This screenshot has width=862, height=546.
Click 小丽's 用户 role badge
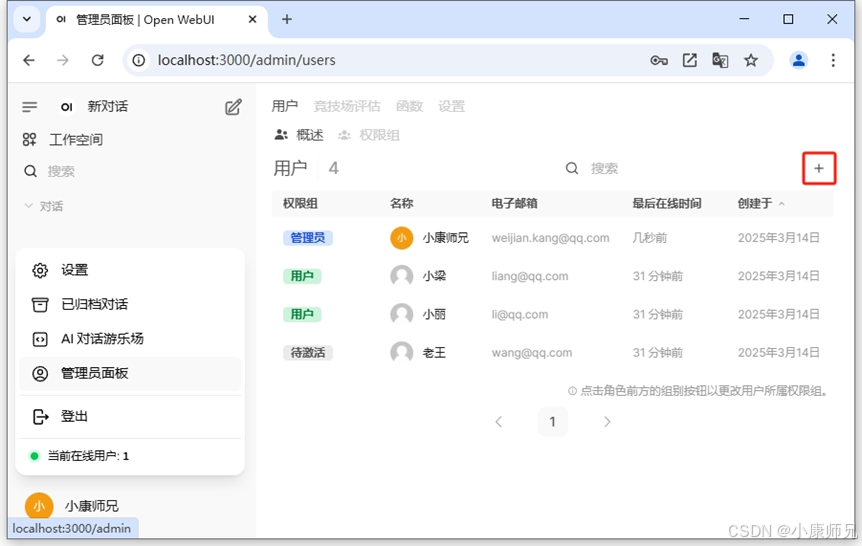302,315
